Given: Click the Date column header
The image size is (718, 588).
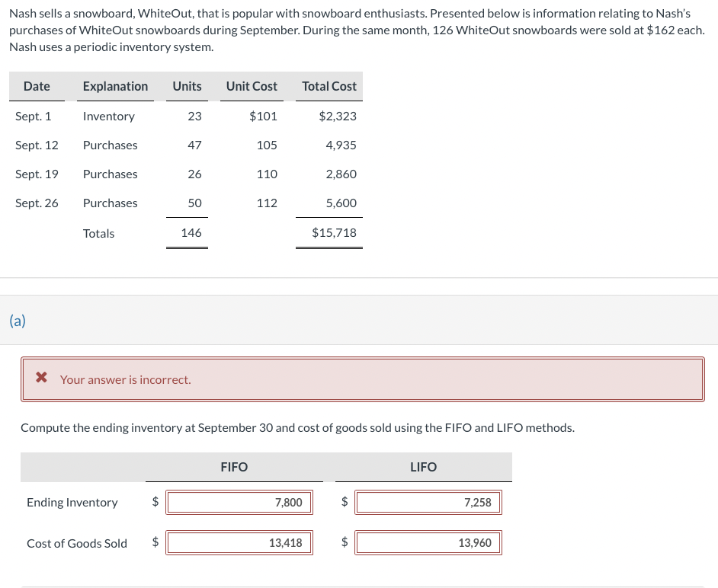Looking at the screenshot, I should [37, 86].
